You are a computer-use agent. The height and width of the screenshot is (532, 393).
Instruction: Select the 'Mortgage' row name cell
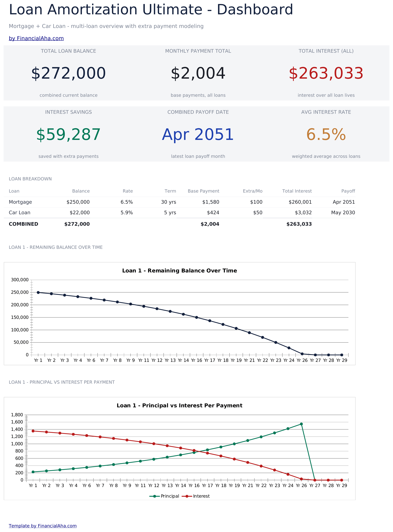click(20, 202)
